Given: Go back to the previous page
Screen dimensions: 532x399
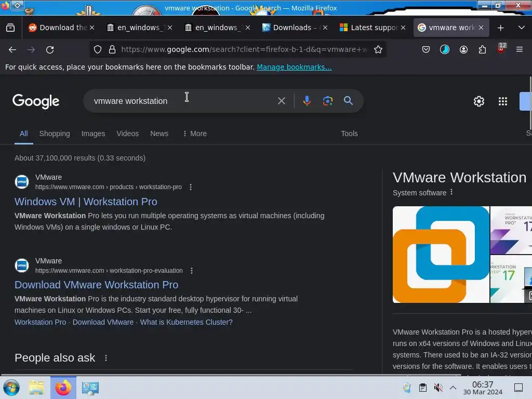Looking at the screenshot, I should point(12,49).
